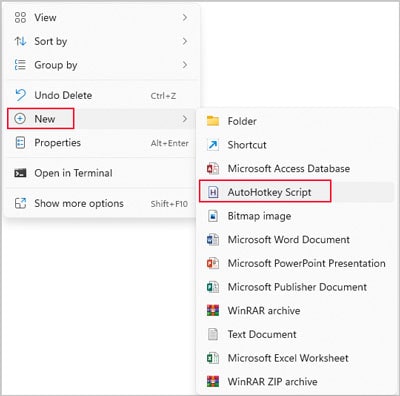Viewport: 400px width, 396px height.
Task: Create a new AutoHotkey Script
Action: pyautogui.click(x=296, y=192)
